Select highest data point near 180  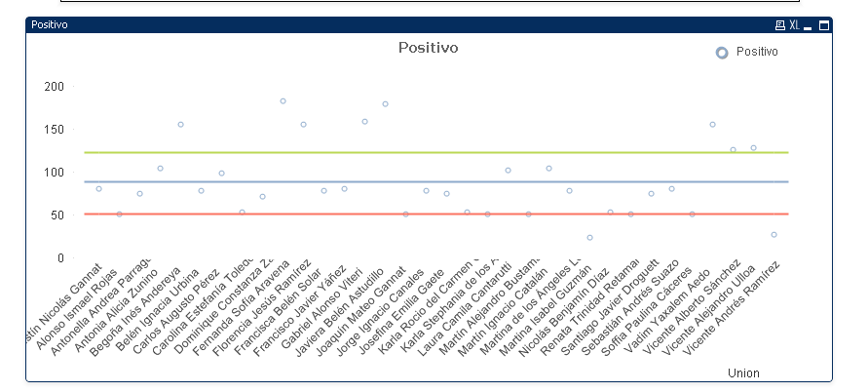[x=283, y=101]
